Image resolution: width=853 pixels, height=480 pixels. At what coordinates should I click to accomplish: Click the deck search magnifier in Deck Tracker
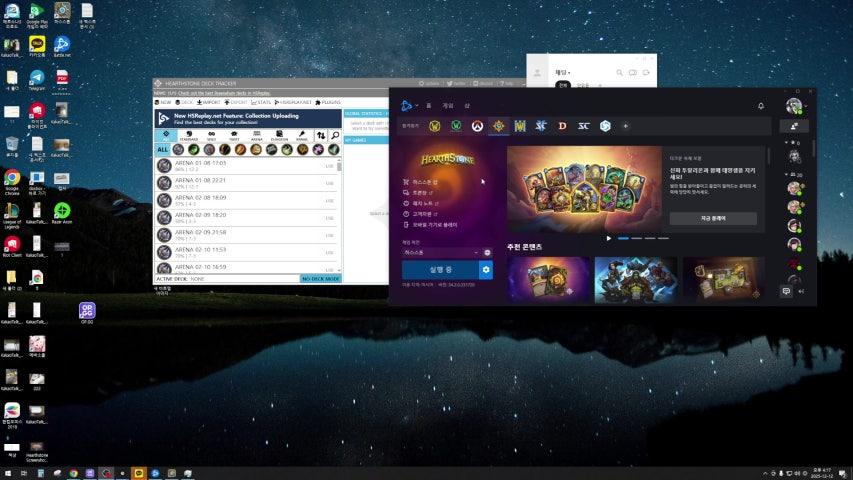pos(336,135)
